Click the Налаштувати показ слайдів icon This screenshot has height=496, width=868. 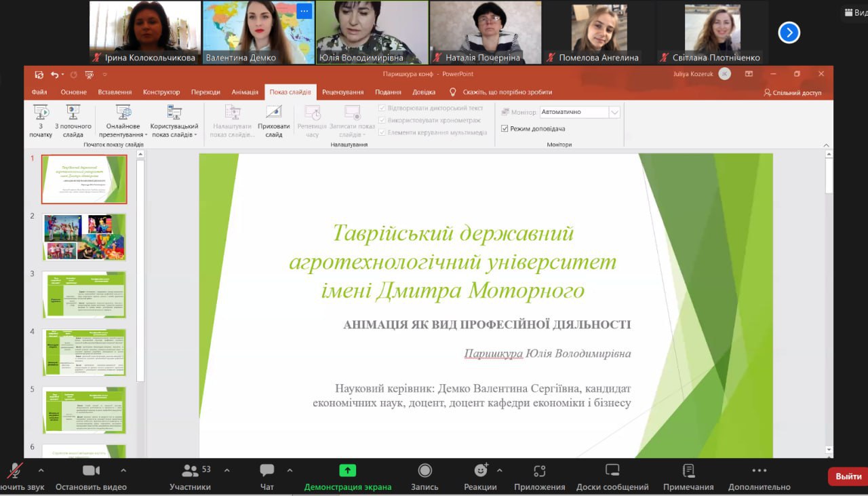(x=233, y=113)
